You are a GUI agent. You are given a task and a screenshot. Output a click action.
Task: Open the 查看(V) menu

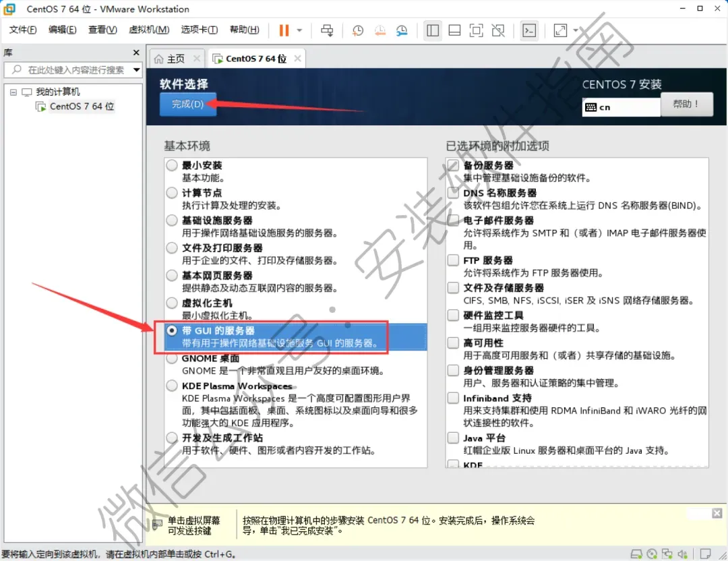click(102, 30)
